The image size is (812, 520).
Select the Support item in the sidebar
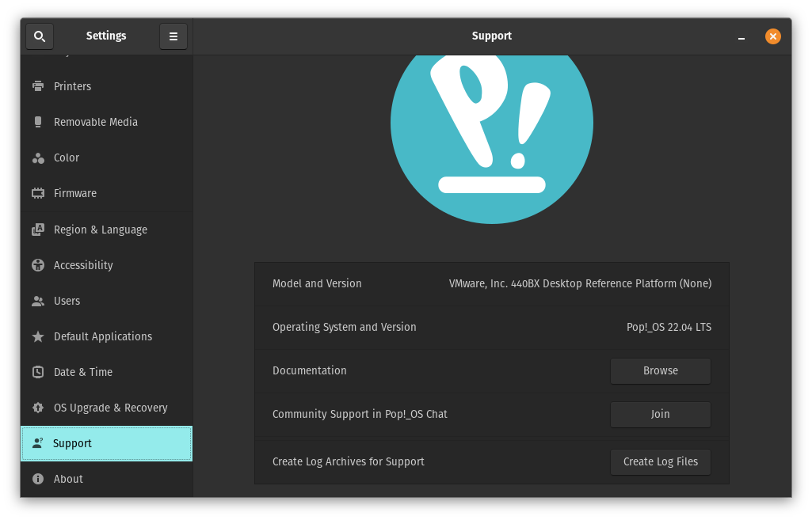[106, 443]
